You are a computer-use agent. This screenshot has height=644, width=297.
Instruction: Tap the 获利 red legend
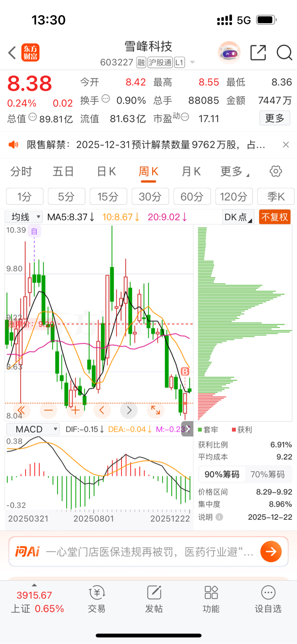242,429
